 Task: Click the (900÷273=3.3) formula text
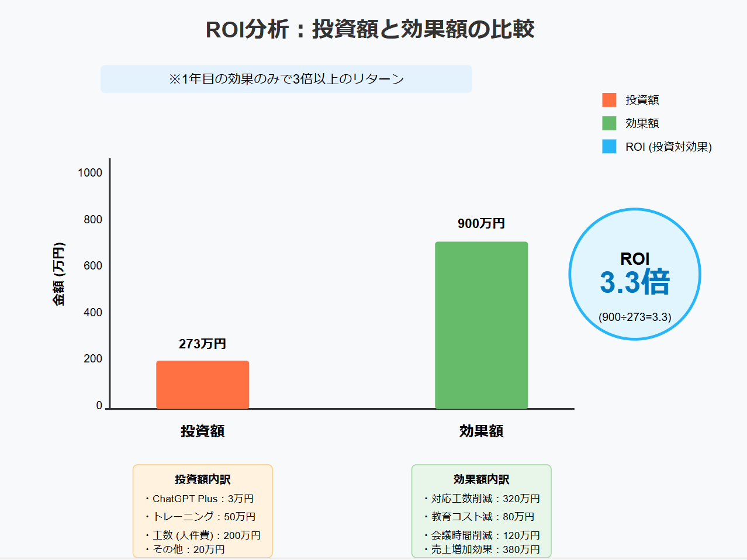coord(635,317)
